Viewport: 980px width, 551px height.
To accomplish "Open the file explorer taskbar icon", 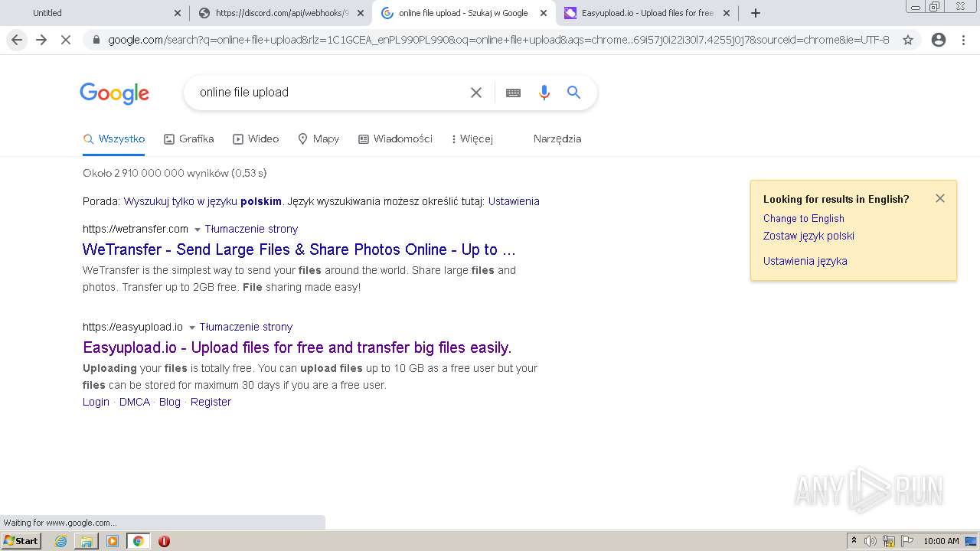I will (x=87, y=541).
